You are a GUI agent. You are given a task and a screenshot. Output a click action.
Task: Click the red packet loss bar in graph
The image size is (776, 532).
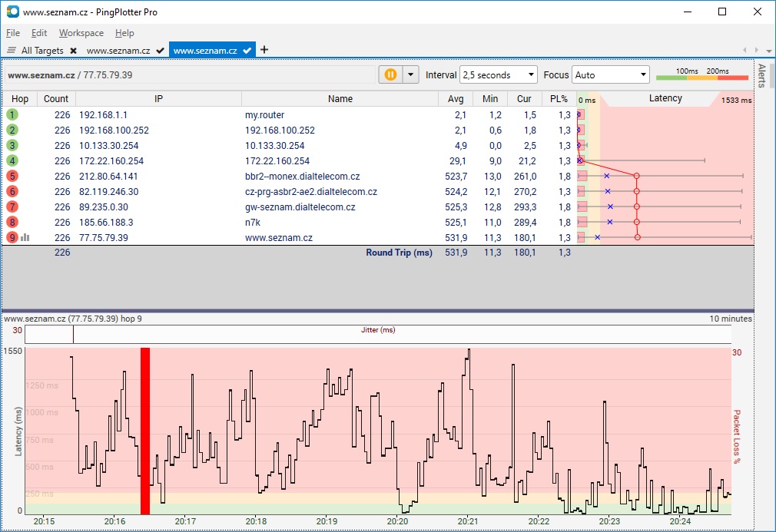coord(144,430)
